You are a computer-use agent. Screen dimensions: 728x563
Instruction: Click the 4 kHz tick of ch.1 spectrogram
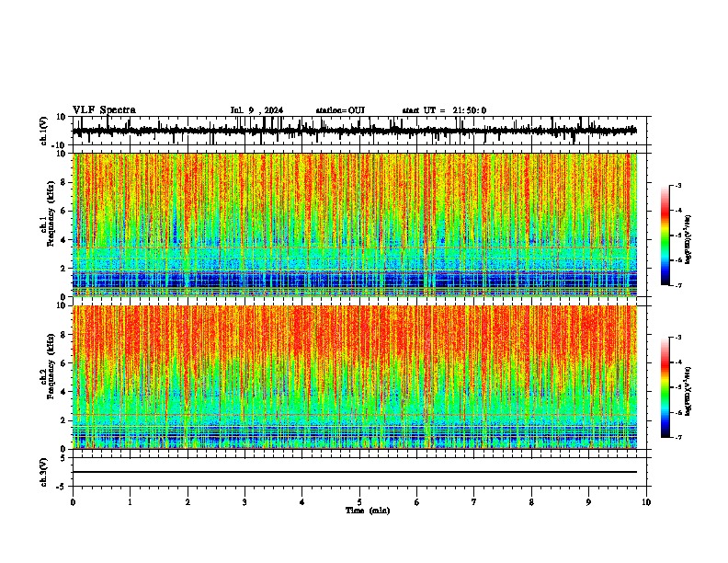coord(63,240)
